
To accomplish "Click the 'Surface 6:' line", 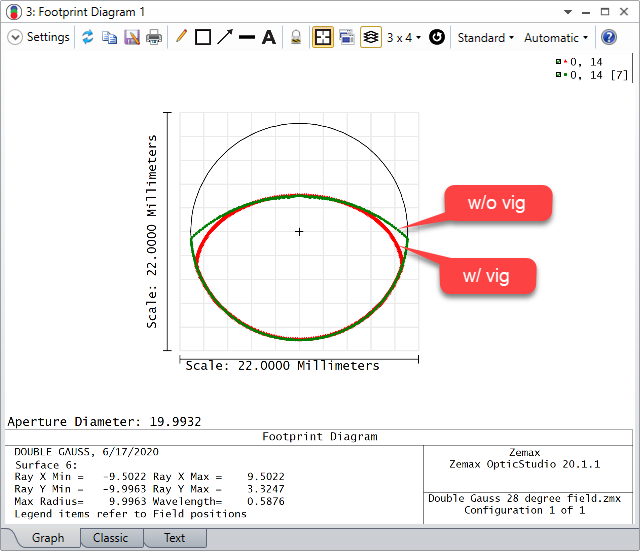I will [x=46, y=465].
